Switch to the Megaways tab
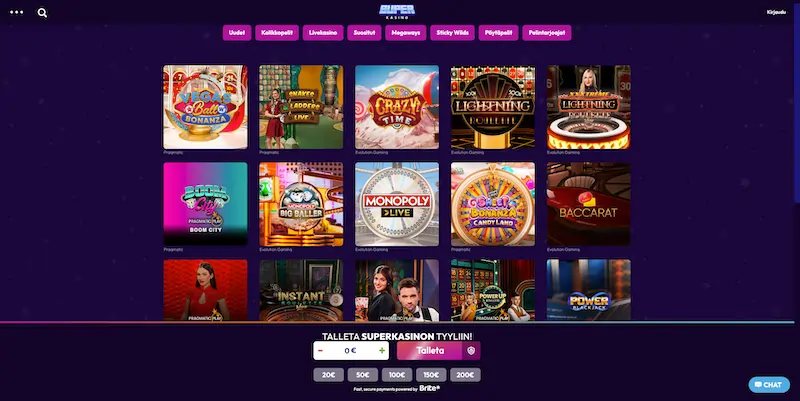 (406, 33)
